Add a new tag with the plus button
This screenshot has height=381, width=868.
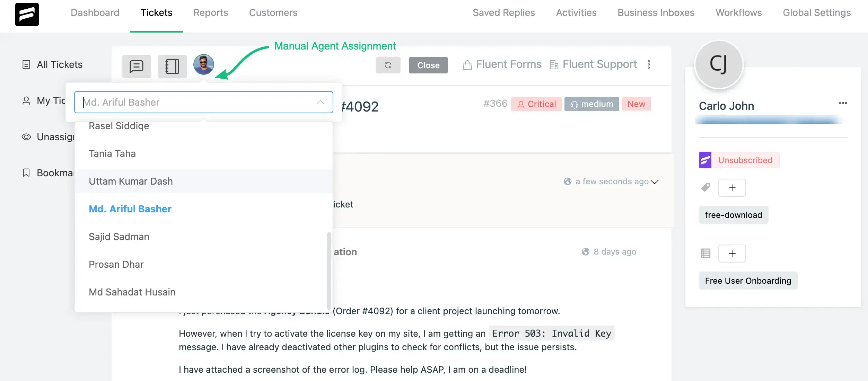point(732,187)
